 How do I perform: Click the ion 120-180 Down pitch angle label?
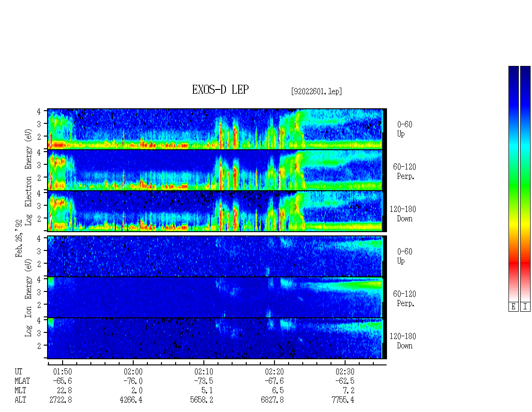(x=403, y=341)
